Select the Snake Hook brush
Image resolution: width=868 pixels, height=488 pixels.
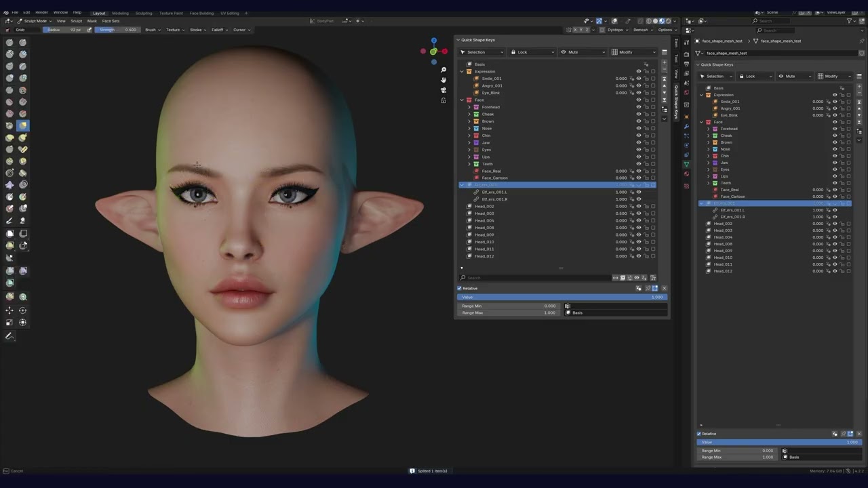22,137
